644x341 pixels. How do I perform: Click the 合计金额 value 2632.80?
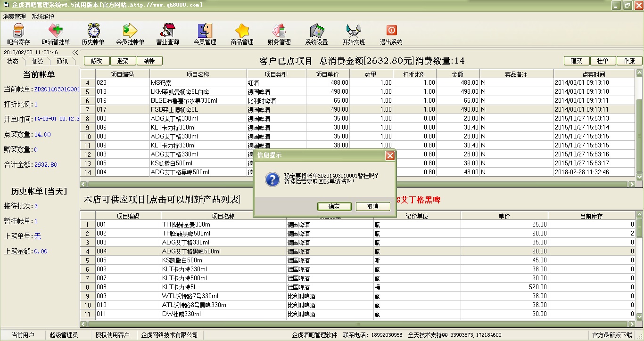click(x=46, y=164)
